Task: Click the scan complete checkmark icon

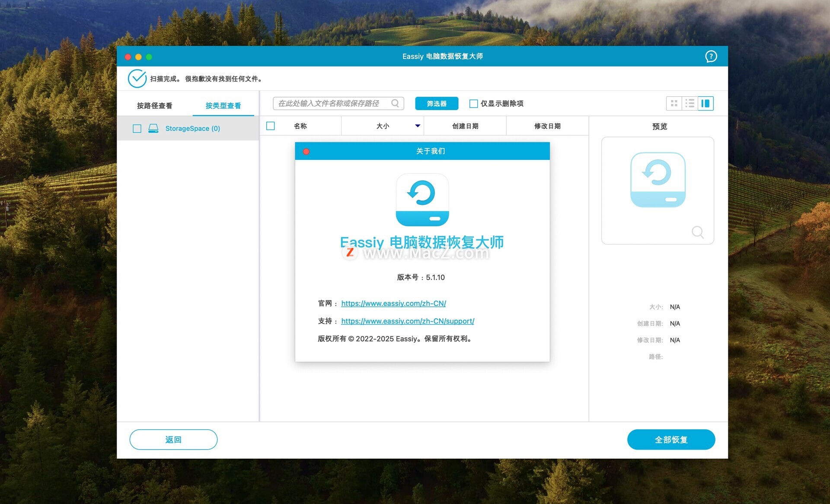Action: click(137, 79)
